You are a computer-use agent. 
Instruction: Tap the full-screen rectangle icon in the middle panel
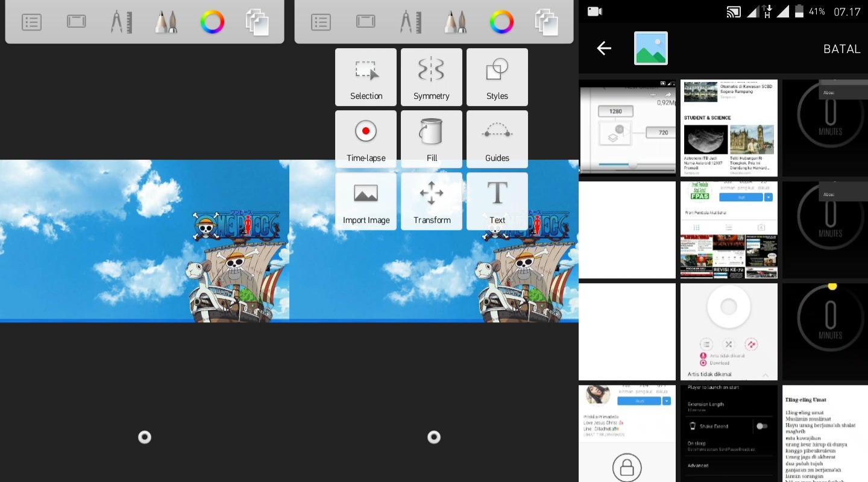[366, 22]
